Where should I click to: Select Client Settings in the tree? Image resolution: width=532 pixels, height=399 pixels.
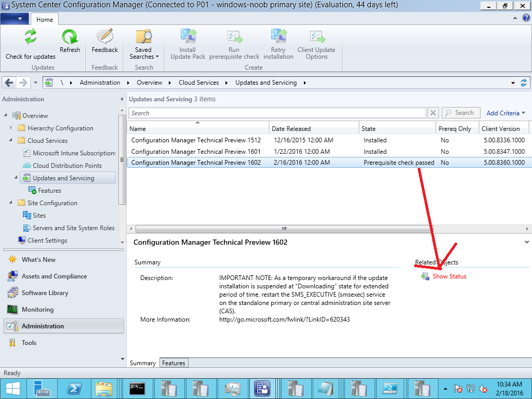pos(43,240)
